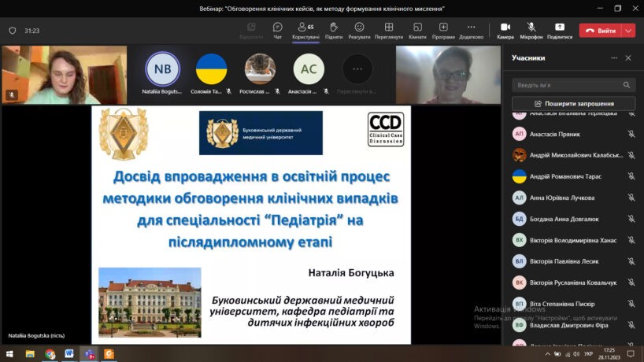Expand the leave (Вийти) options arrow
The image size is (644, 362).
628,31
